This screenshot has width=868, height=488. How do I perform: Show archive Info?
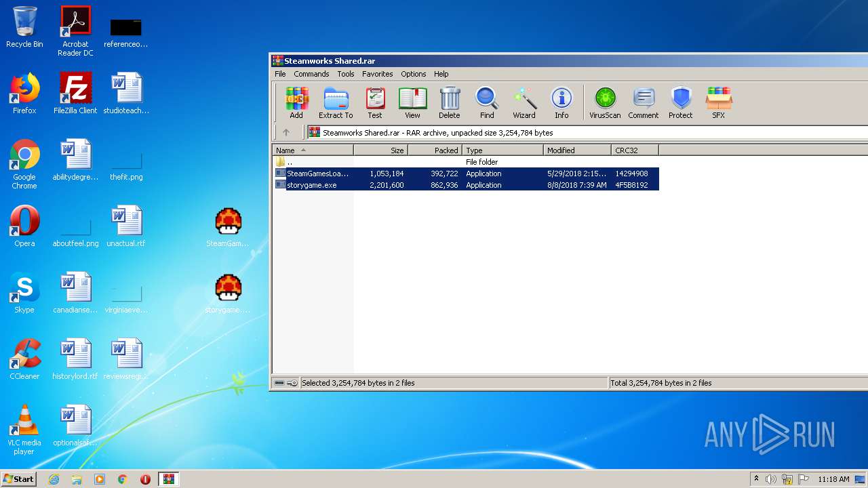(x=561, y=103)
